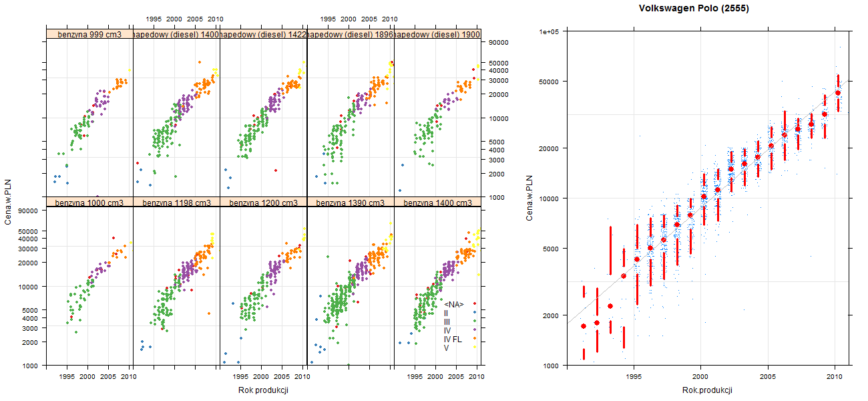Screen dimensions: 868x401
Task: Click the II generation legend label
Action: click(x=446, y=313)
